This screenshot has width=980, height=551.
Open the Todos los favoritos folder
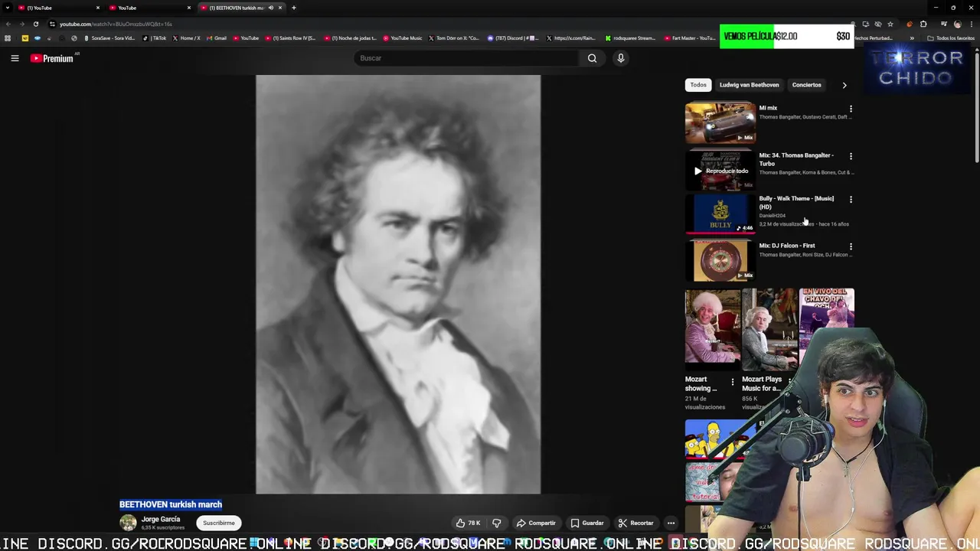[x=949, y=38]
